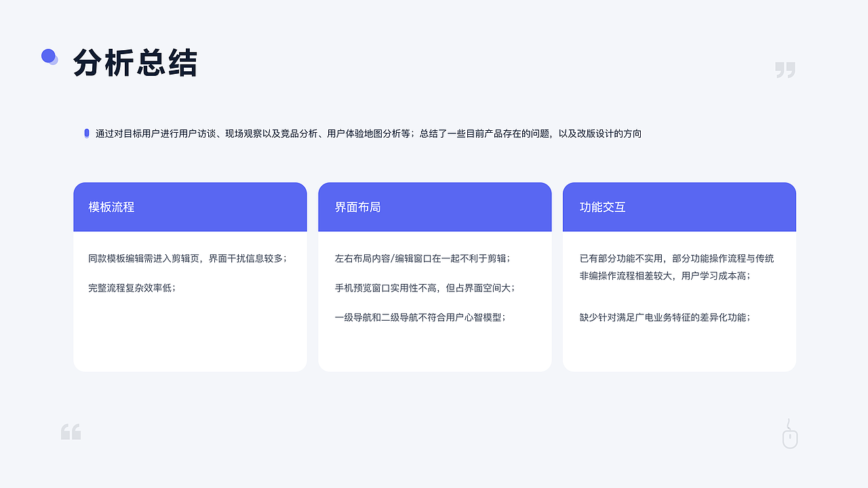The width and height of the screenshot is (868, 488).
Task: Click the quotation mark icon at bottom left
Action: click(x=71, y=431)
